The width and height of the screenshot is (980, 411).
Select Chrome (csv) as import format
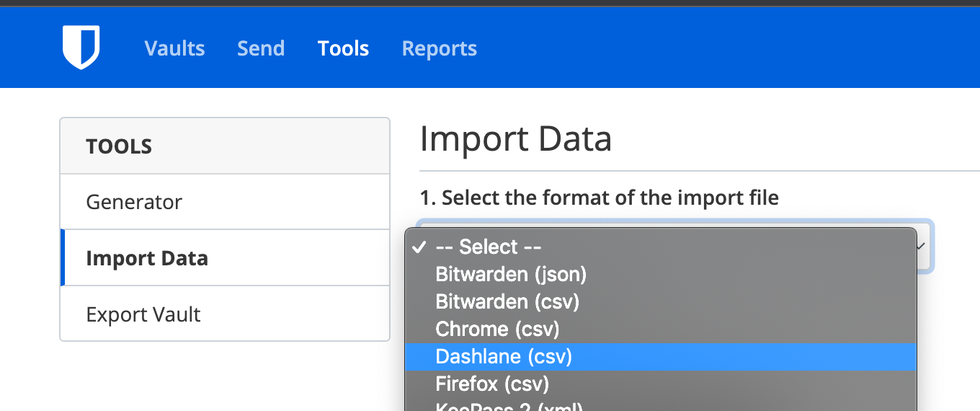497,329
